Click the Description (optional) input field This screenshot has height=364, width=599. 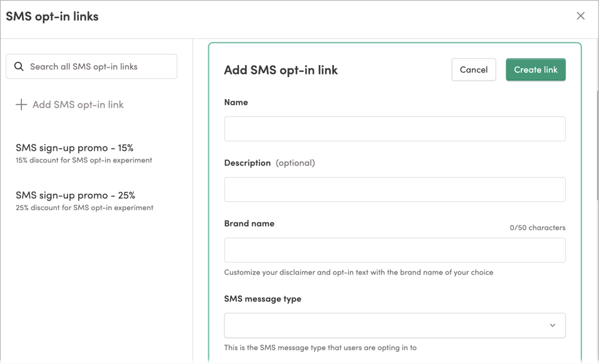[x=395, y=190]
